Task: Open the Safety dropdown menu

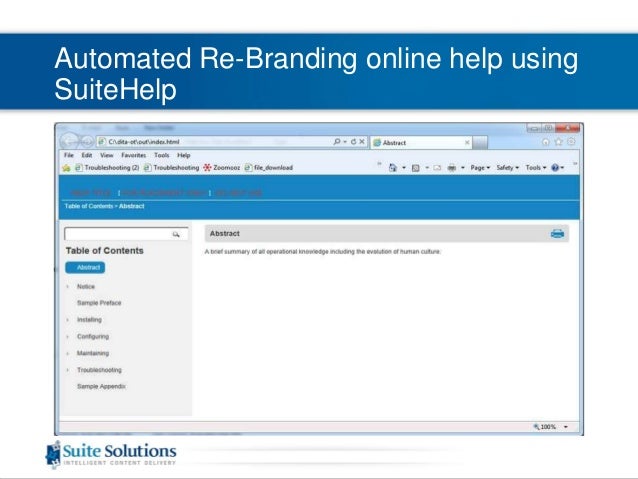Action: tap(507, 168)
